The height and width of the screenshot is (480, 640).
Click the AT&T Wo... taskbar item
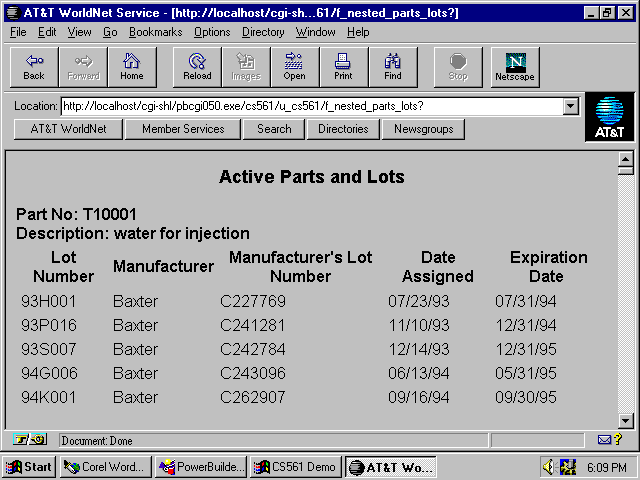pyautogui.click(x=391, y=467)
